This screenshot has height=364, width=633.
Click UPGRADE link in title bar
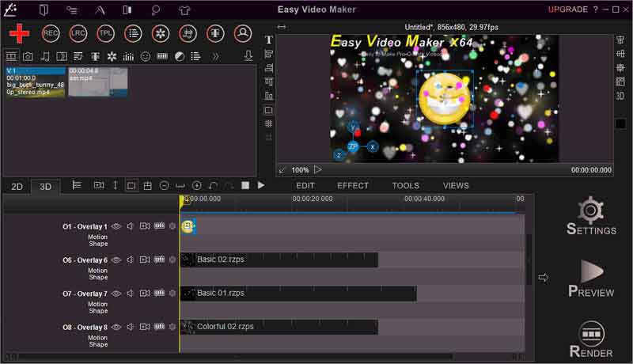(x=567, y=9)
